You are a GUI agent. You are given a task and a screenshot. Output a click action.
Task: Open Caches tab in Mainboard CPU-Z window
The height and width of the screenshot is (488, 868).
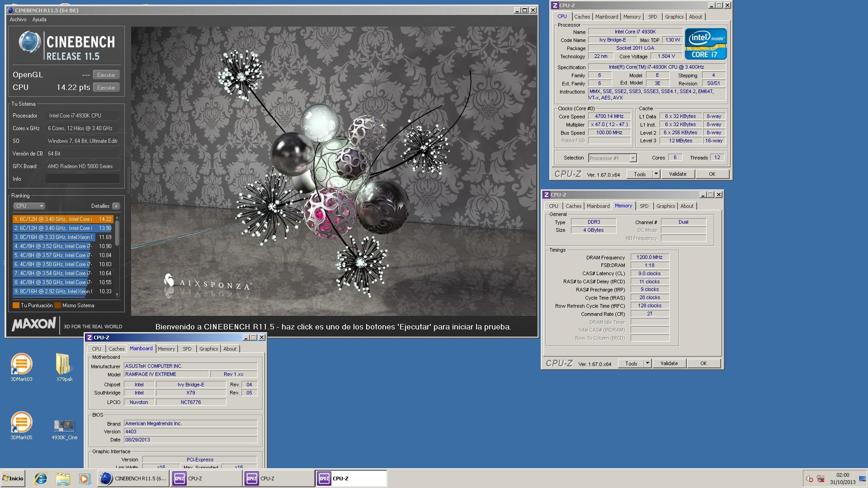click(116, 349)
